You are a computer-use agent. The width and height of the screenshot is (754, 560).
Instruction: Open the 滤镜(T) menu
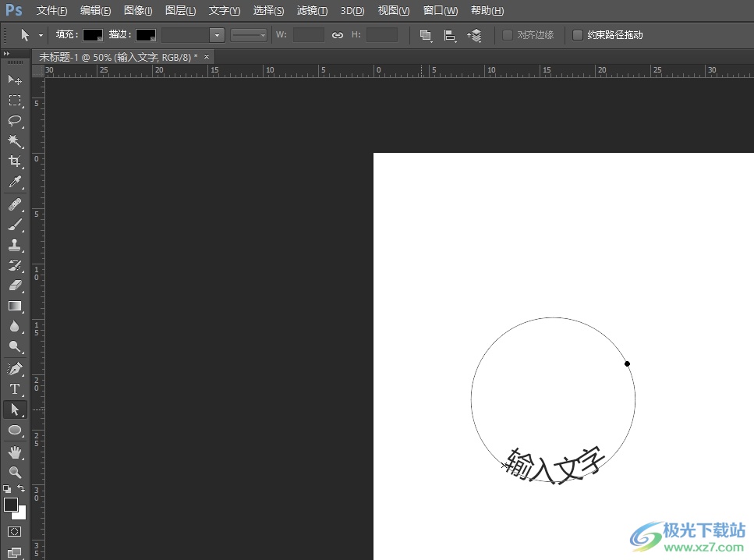pyautogui.click(x=312, y=11)
